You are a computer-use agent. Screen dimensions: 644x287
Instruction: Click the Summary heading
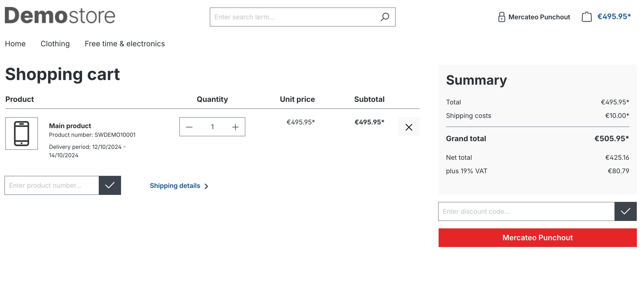[x=476, y=80]
